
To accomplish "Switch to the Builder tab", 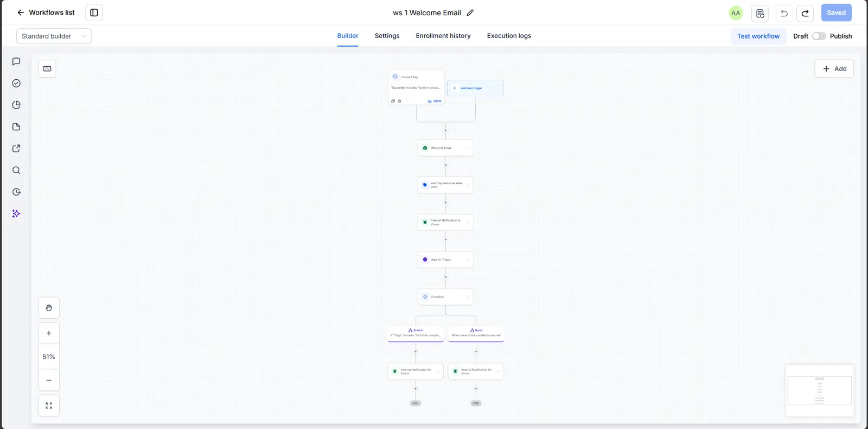I will (x=348, y=36).
